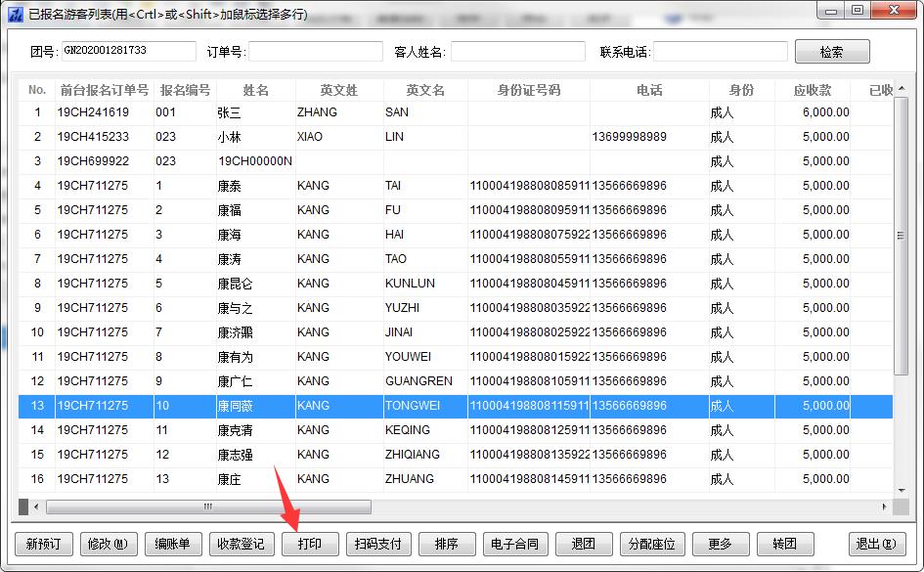Click the 新预订 button
The width and height of the screenshot is (924, 572).
[x=44, y=545]
